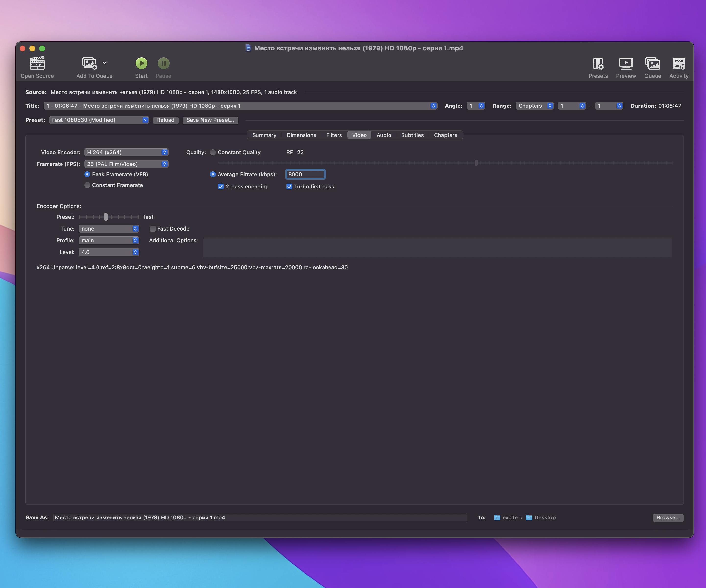This screenshot has height=588, width=706.
Task: Click the Save New Preset button
Action: (210, 120)
